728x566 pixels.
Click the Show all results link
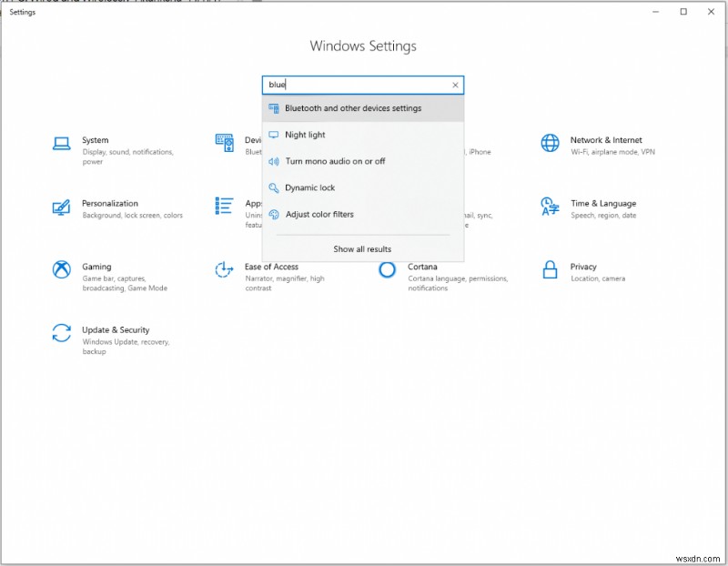[x=363, y=248]
